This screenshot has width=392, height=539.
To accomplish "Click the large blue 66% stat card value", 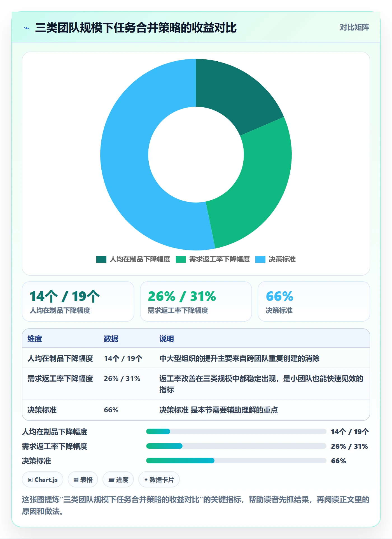I will click(279, 296).
